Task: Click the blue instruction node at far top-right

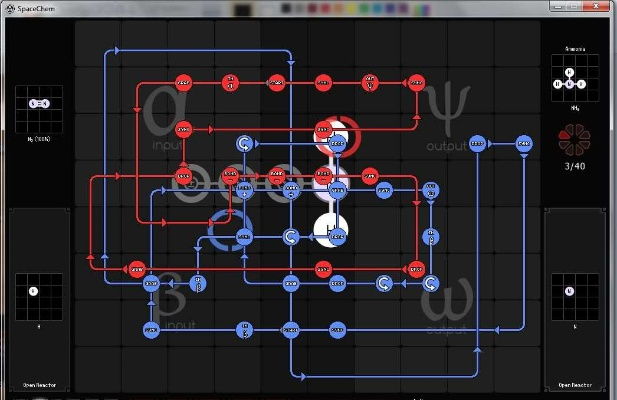Action: tap(524, 144)
